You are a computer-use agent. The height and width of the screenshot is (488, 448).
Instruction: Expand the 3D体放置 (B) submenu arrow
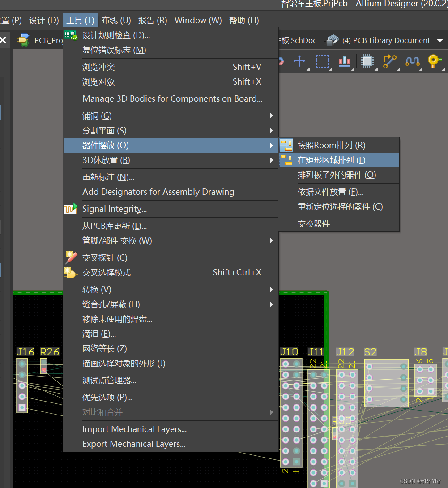(x=272, y=160)
